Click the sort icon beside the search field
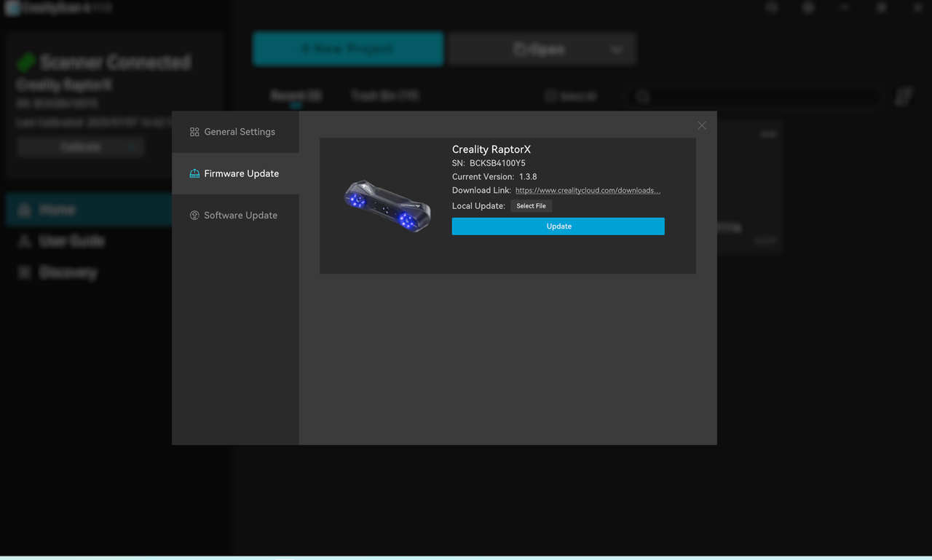 (904, 96)
